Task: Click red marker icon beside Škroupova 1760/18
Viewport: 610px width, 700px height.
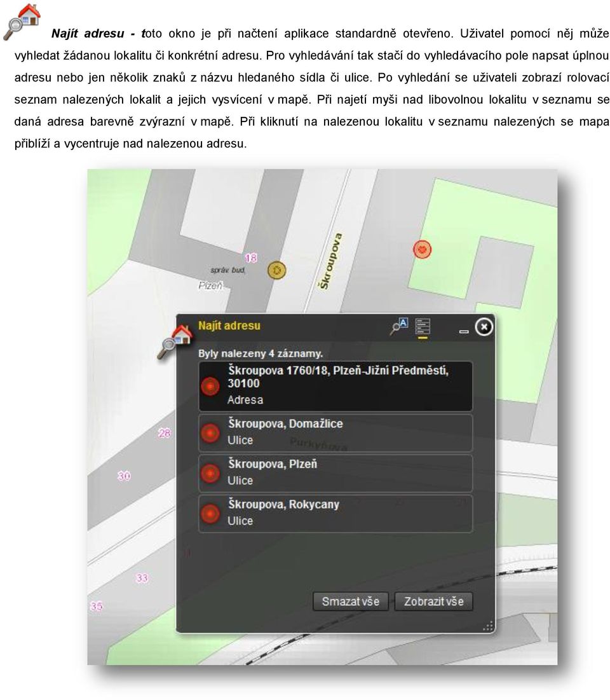Action: (x=210, y=386)
